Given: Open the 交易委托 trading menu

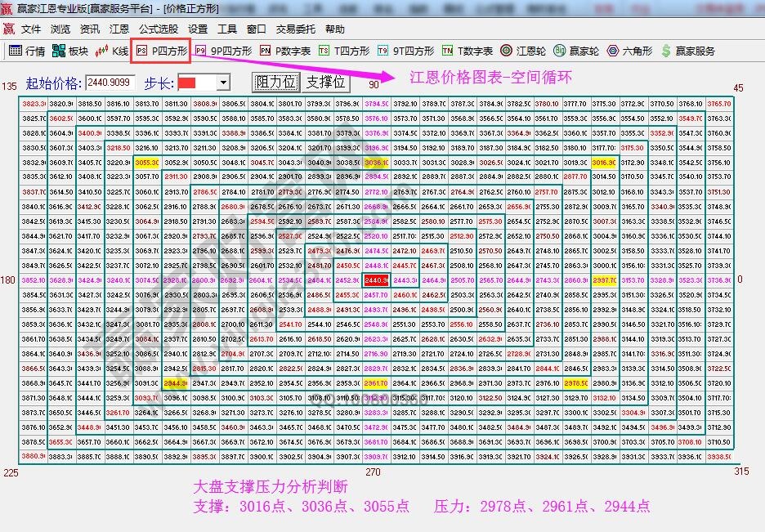Looking at the screenshot, I should pyautogui.click(x=294, y=29).
